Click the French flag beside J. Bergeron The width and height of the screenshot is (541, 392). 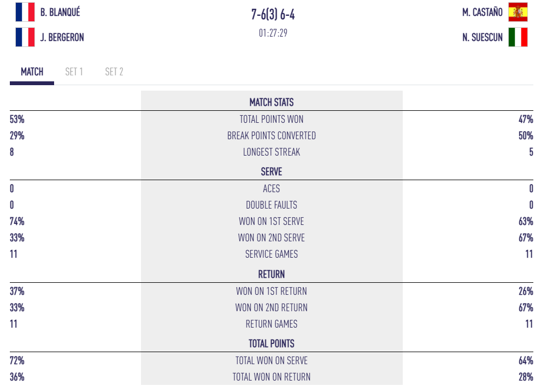tap(25, 37)
